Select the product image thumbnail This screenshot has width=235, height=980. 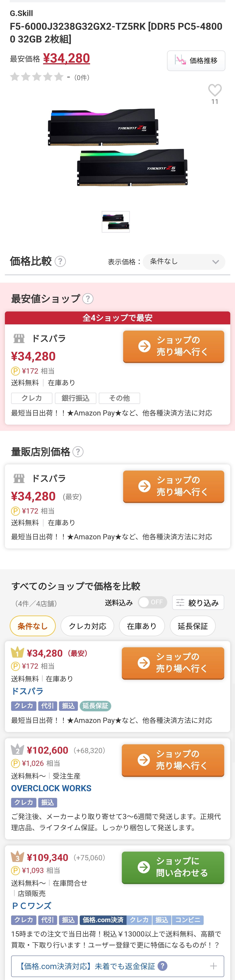116,222
